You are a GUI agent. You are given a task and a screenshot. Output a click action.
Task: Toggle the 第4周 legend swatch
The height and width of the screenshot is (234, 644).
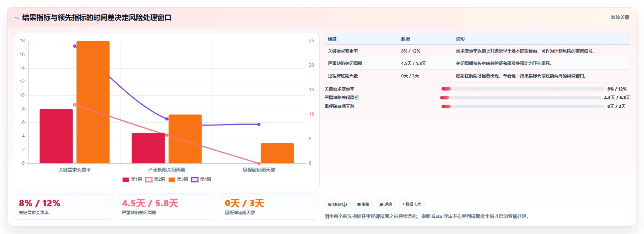[195, 179]
